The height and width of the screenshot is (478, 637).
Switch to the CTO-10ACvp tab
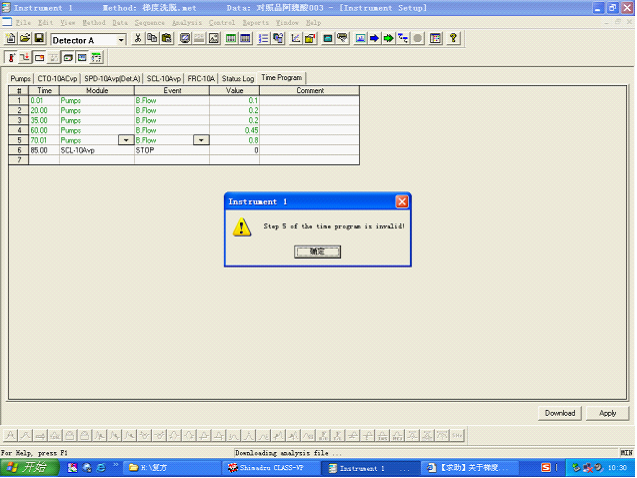pyautogui.click(x=57, y=78)
